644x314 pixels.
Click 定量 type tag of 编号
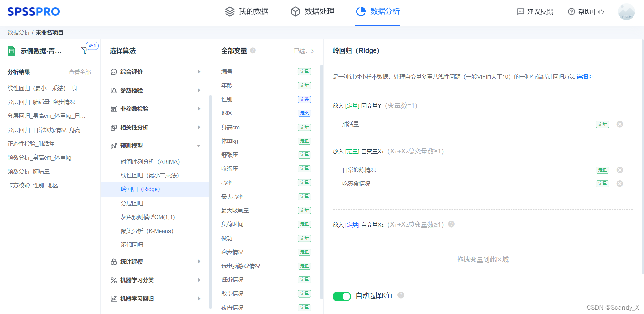[x=304, y=72]
